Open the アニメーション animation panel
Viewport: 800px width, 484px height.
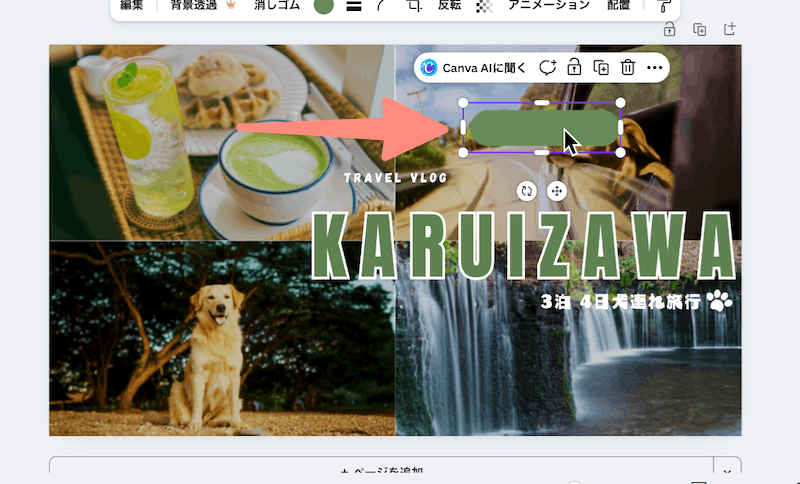pos(549,6)
